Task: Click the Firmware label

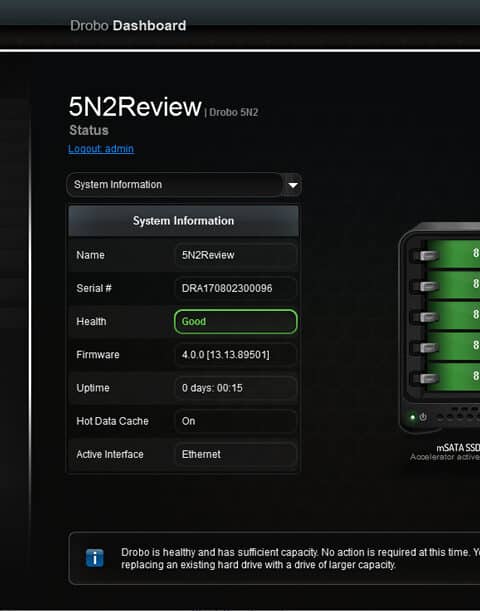Action: [x=98, y=355]
